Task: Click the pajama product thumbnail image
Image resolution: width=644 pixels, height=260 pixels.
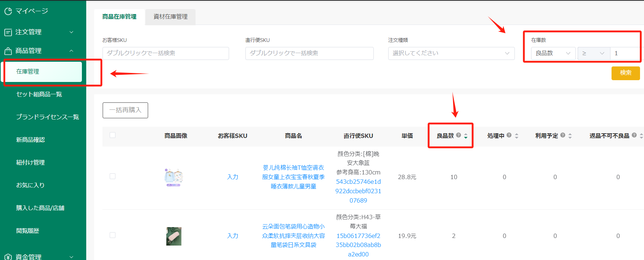Action: pyautogui.click(x=174, y=177)
